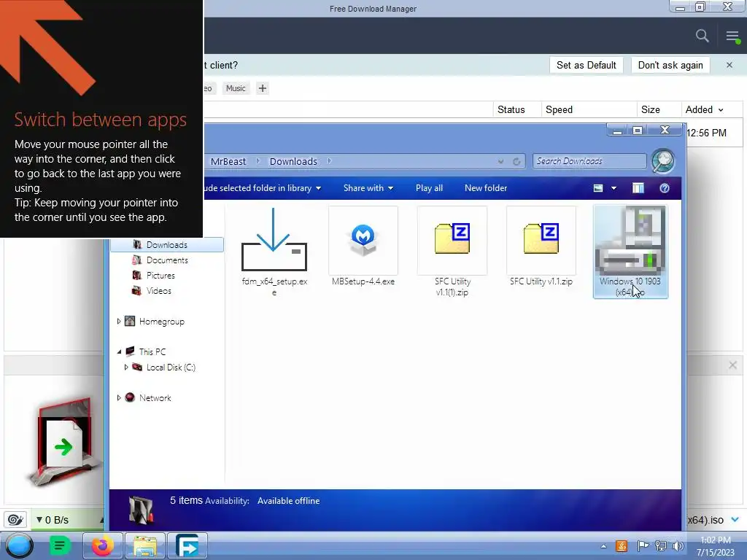The width and height of the screenshot is (747, 560).
Task: Expand the Homegroup tree node
Action: pyautogui.click(x=119, y=322)
